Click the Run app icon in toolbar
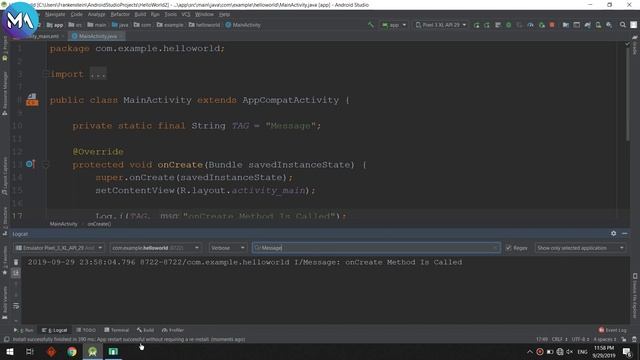Viewport: 640px width, 360px height. [x=476, y=25]
